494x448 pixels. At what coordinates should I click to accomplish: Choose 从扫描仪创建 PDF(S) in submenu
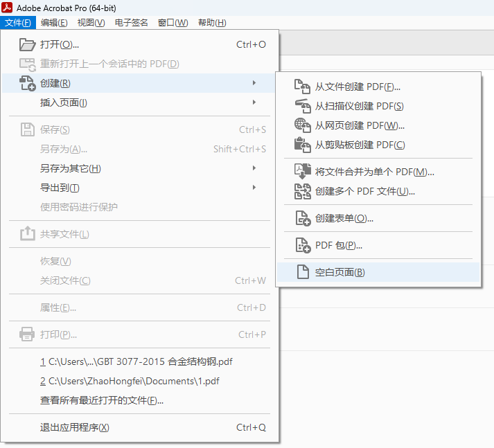click(378, 106)
